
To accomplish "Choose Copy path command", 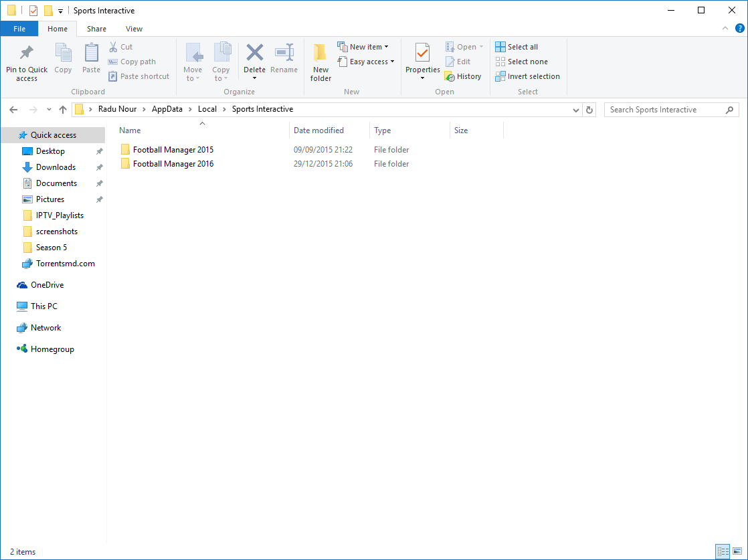I will 132,62.
